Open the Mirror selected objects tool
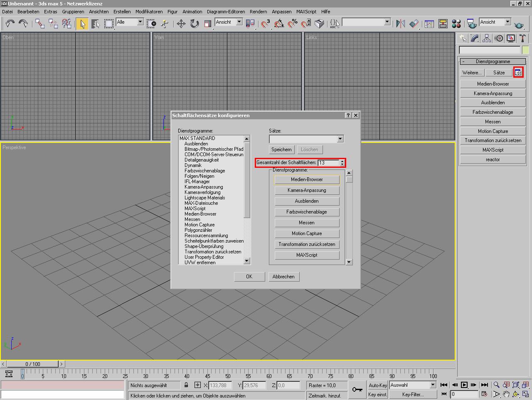The width and height of the screenshot is (532, 400). pyautogui.click(x=400, y=24)
